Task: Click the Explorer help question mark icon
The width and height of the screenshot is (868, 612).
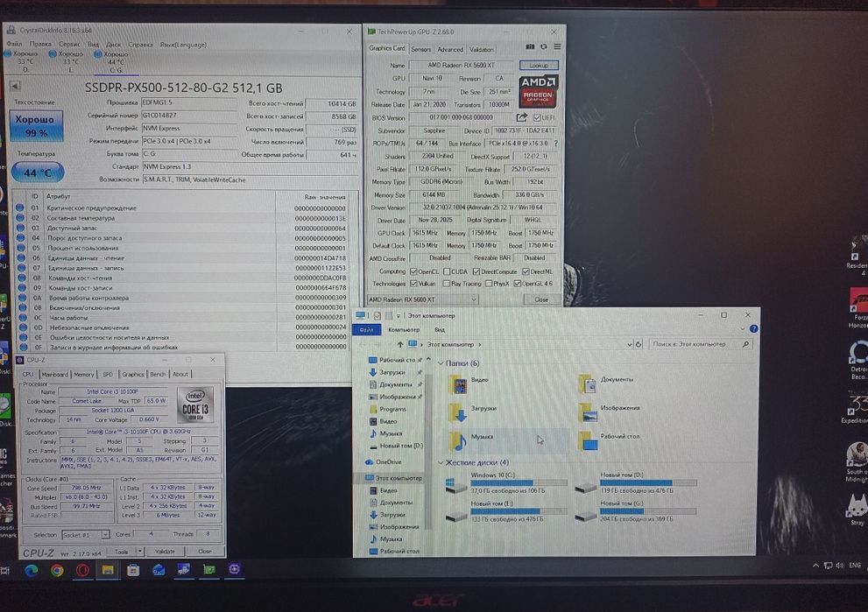Action: pos(753,328)
